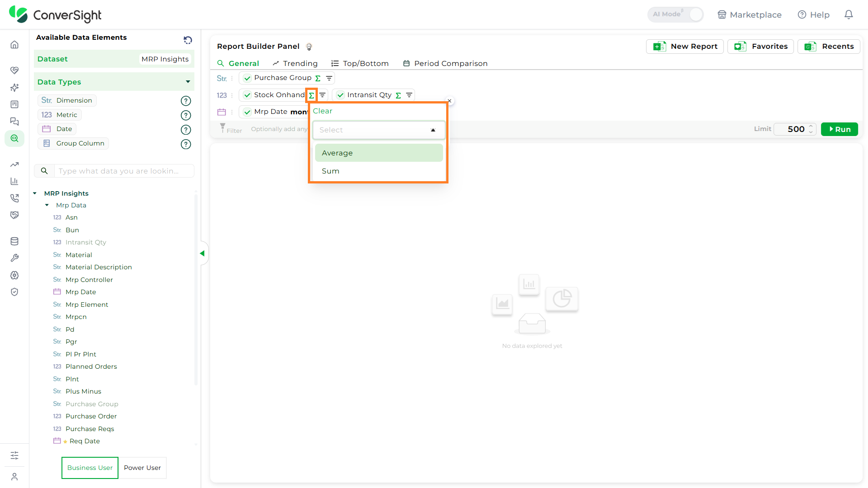The image size is (868, 488).
Task: Click the home icon in left sidebar
Action: [x=14, y=45]
